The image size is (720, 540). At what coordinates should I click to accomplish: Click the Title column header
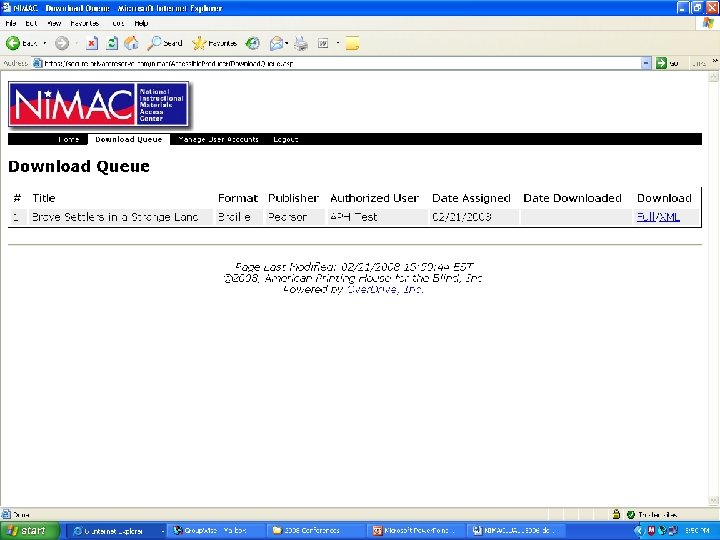click(44, 198)
